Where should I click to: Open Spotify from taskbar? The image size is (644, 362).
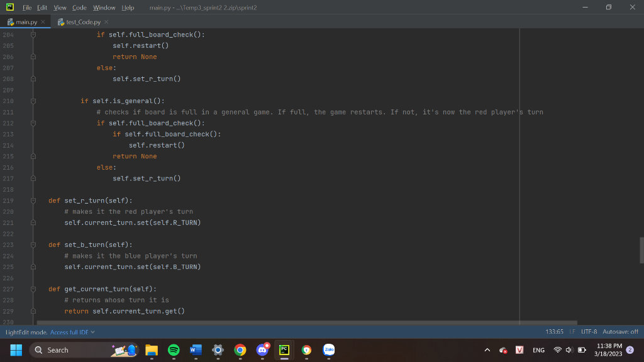pos(174,350)
